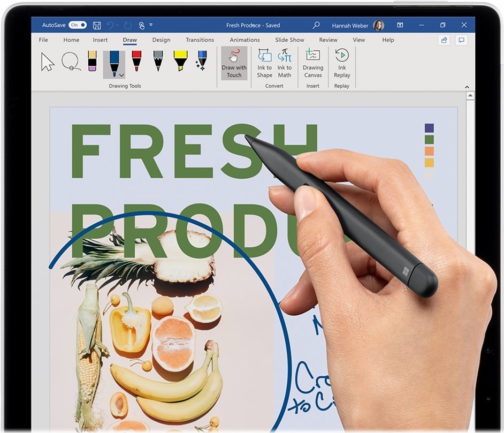Pick the Eraser tool

[x=92, y=61]
